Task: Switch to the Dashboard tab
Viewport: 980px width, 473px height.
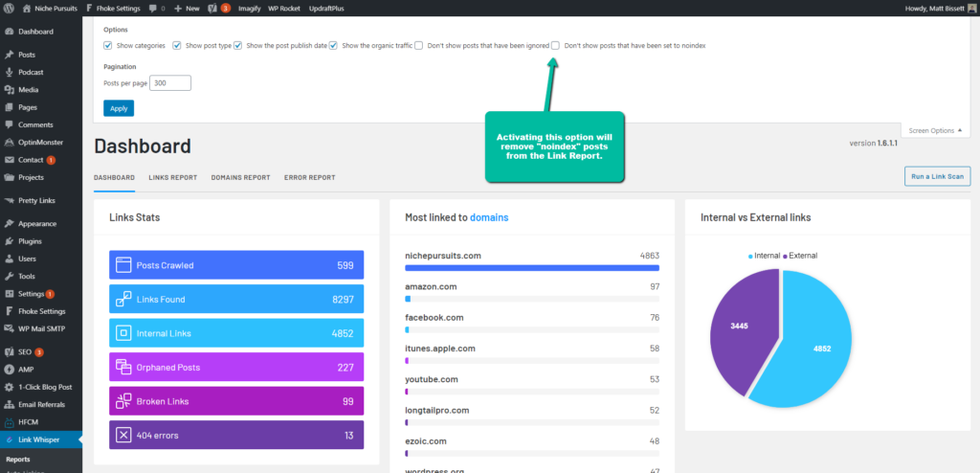Action: click(x=114, y=178)
